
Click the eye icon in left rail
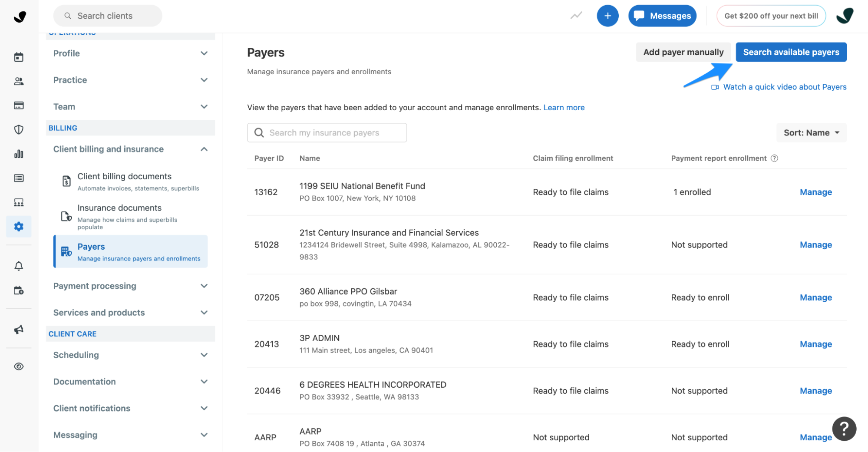click(19, 366)
